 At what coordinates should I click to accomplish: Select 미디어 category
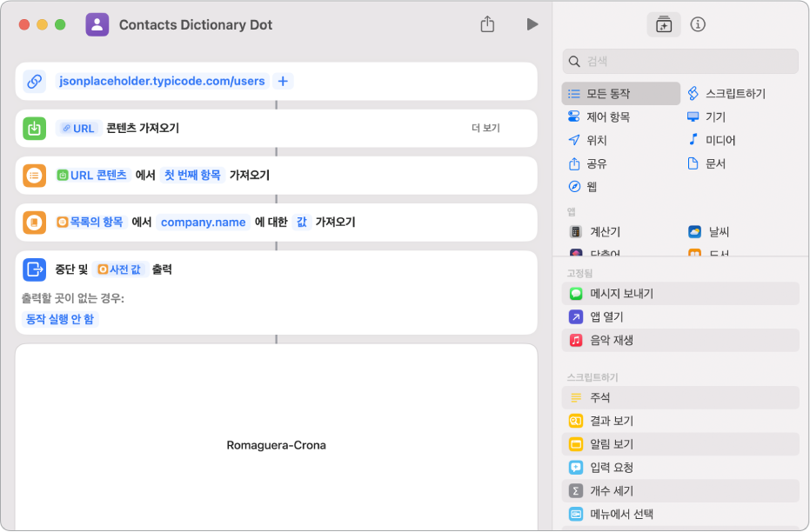tap(712, 140)
